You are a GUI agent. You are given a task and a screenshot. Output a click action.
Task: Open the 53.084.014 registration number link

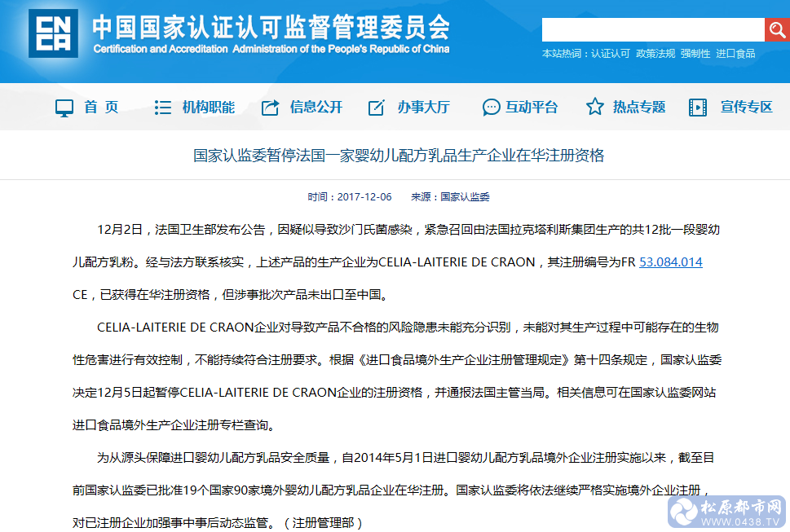point(671,262)
